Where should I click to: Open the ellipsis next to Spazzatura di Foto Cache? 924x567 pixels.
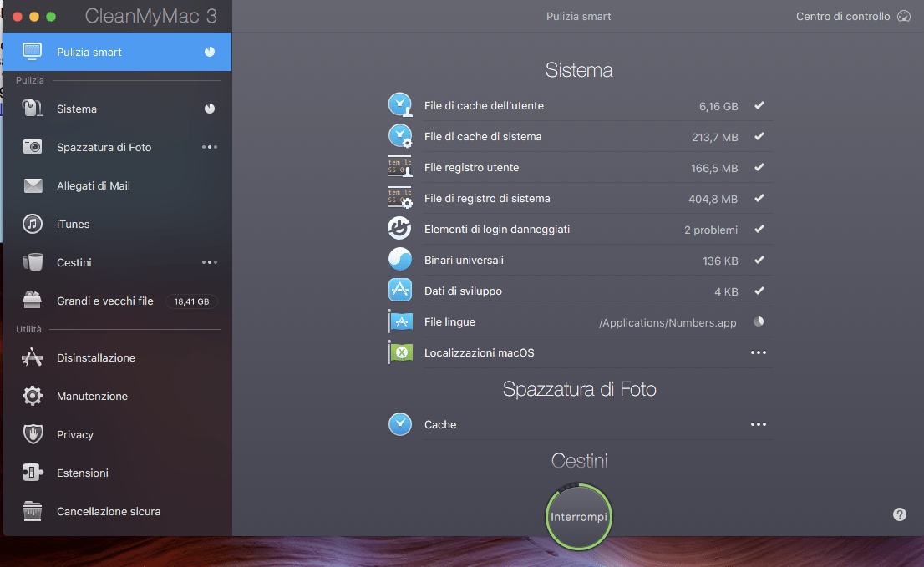[758, 425]
